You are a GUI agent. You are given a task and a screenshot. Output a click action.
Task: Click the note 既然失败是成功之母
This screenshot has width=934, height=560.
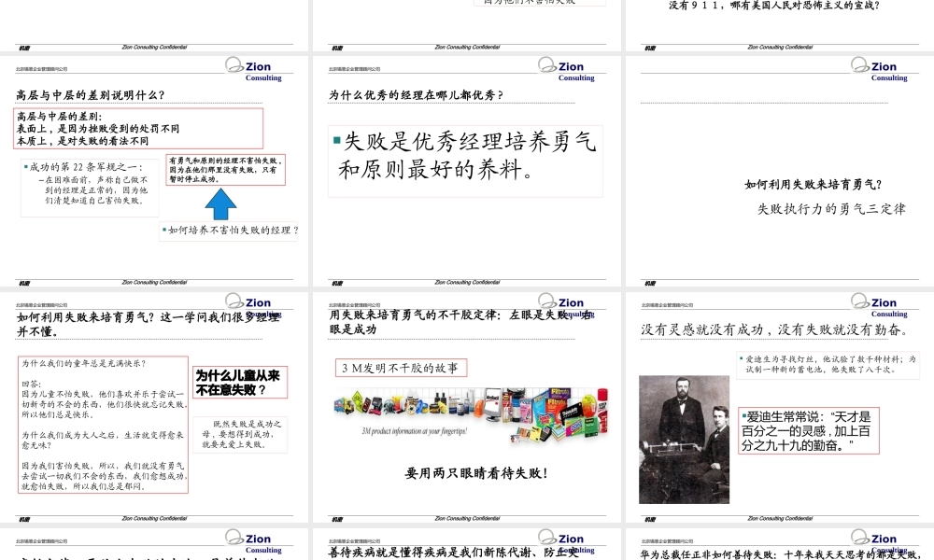[241, 434]
